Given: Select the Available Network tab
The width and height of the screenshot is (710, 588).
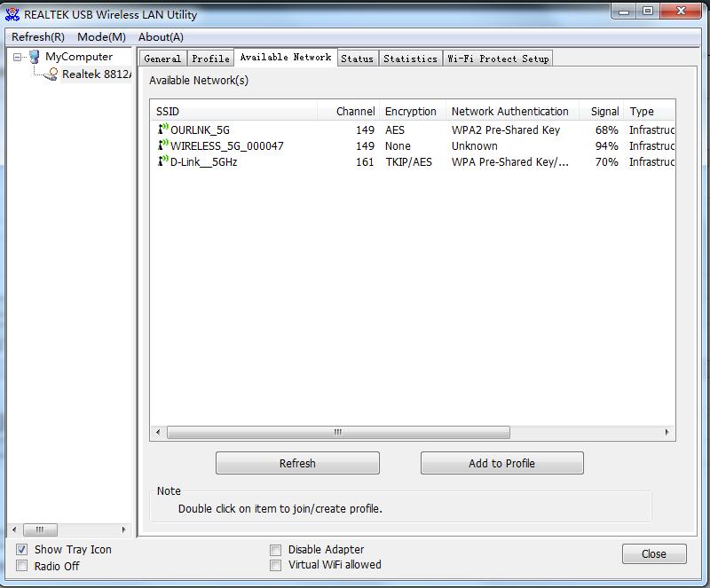Looking at the screenshot, I should 286,57.
